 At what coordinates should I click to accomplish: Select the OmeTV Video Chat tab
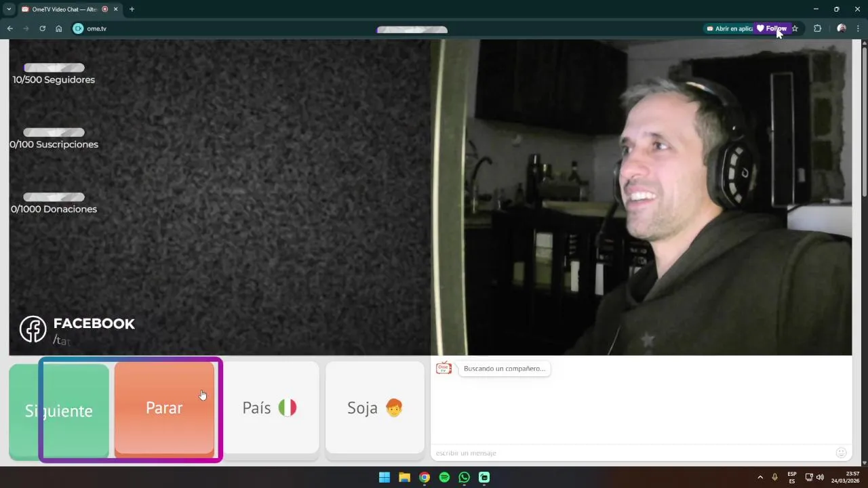[x=64, y=9]
